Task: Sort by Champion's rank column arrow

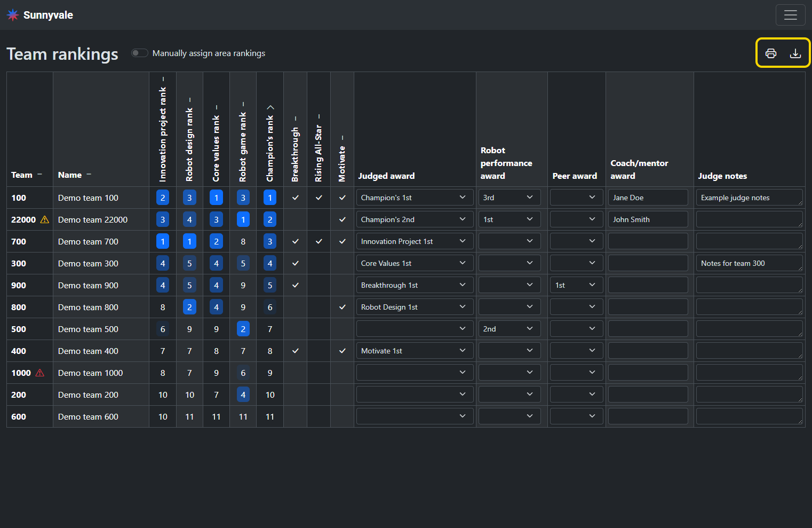Action: (x=270, y=107)
